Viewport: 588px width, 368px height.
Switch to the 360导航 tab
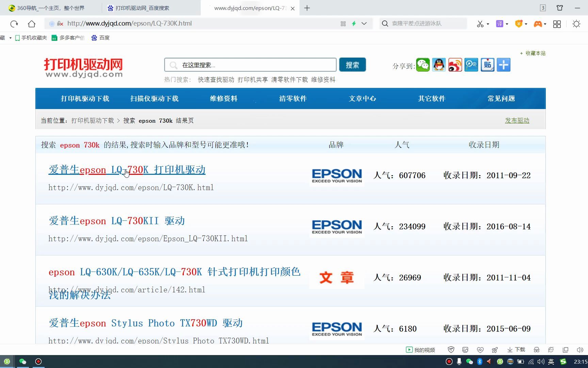tap(51, 8)
